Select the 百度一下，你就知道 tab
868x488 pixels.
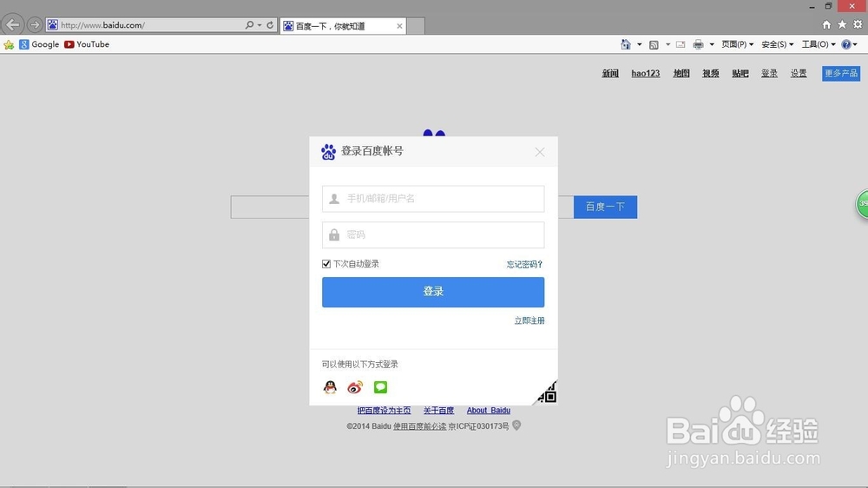coord(343,26)
